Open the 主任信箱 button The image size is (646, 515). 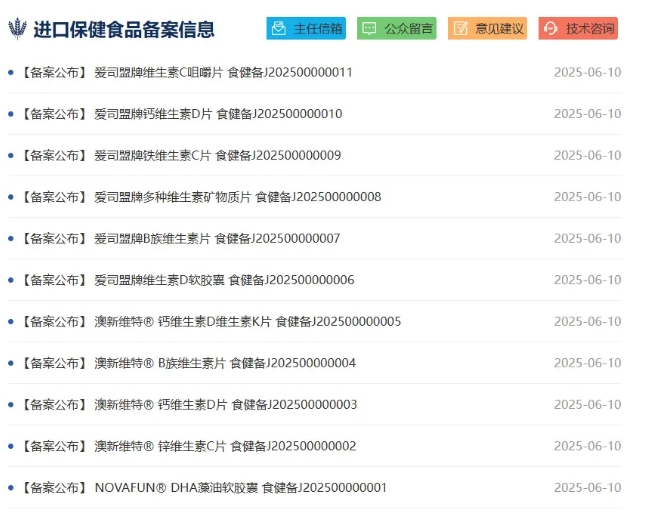306,28
